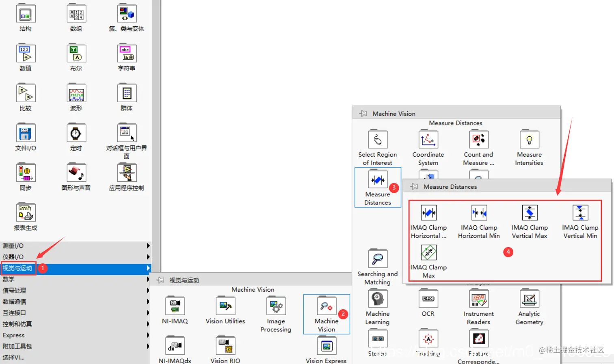614x364 pixels.
Task: Open the Measure Intensities subpalette
Action: pos(529,140)
